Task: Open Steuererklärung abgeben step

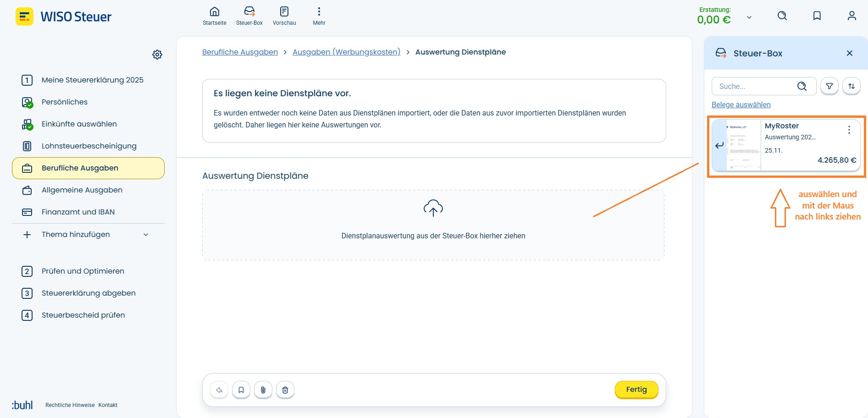Action: coord(88,293)
